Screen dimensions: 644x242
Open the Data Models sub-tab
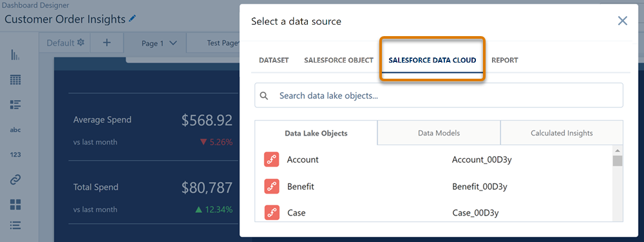tap(439, 133)
